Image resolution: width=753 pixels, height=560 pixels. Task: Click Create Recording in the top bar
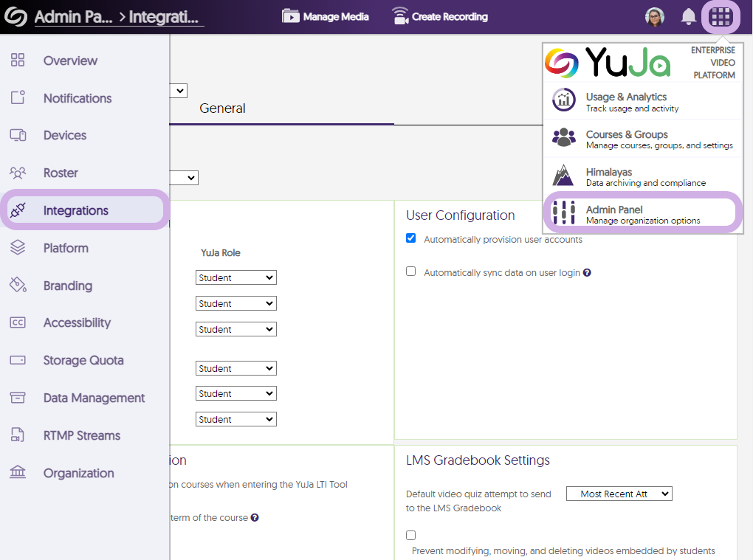pyautogui.click(x=440, y=16)
